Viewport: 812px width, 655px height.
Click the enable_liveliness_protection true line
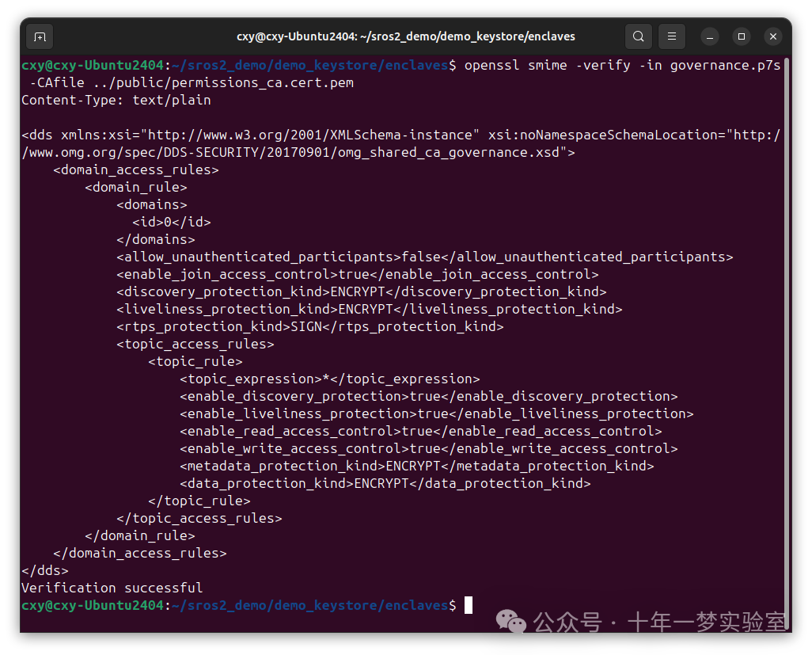(437, 414)
